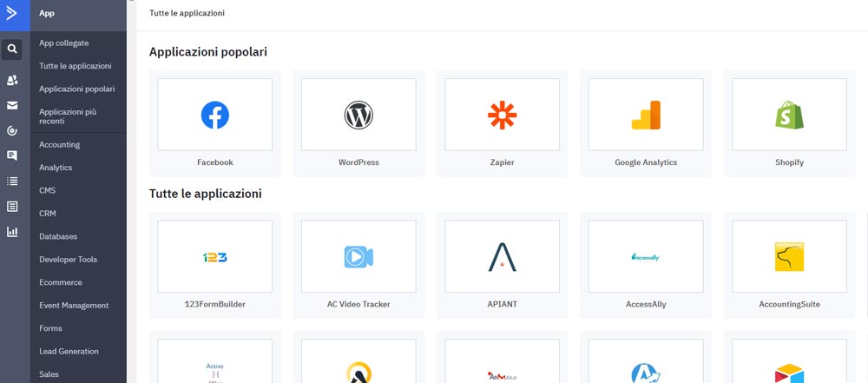This screenshot has height=383, width=868.
Task: Click the 123FormBuilder name label
Action: [x=214, y=304]
